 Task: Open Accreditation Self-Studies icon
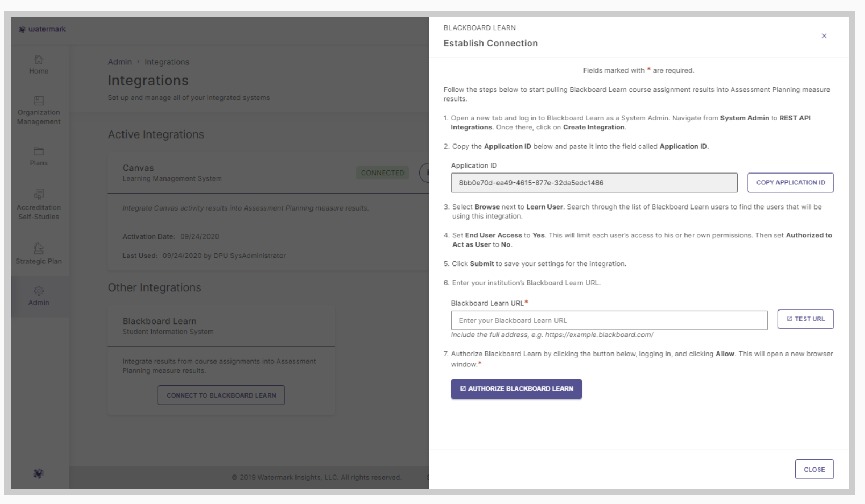[39, 194]
